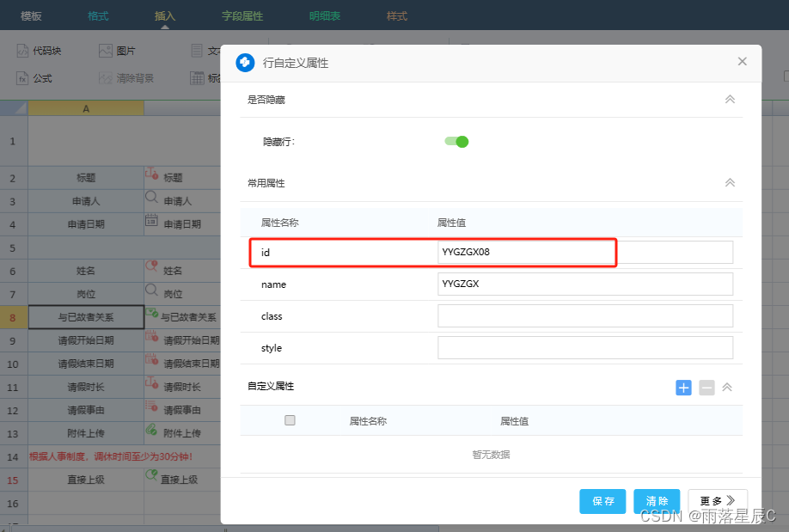Select cell 岗位 in column A

(x=86, y=294)
